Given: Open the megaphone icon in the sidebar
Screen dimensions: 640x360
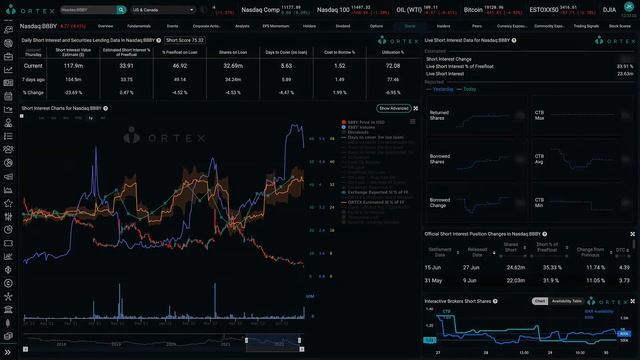Looking at the screenshot, I should (x=8, y=176).
